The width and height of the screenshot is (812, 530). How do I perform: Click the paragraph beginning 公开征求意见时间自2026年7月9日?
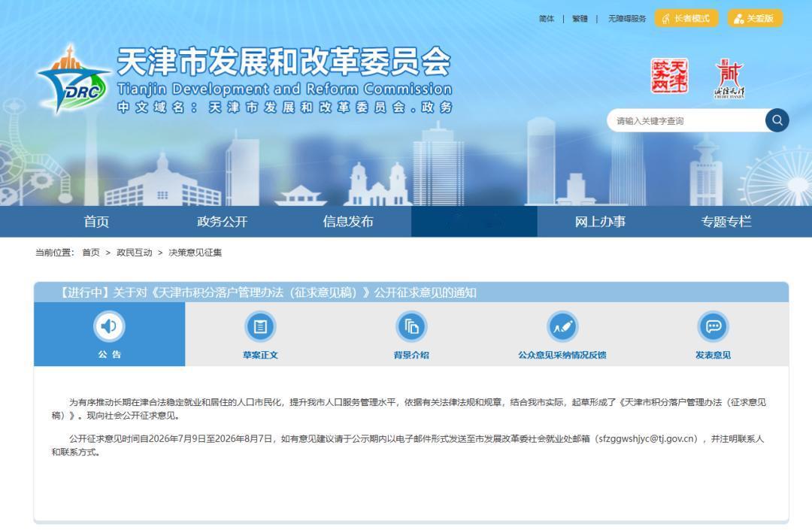point(408,445)
